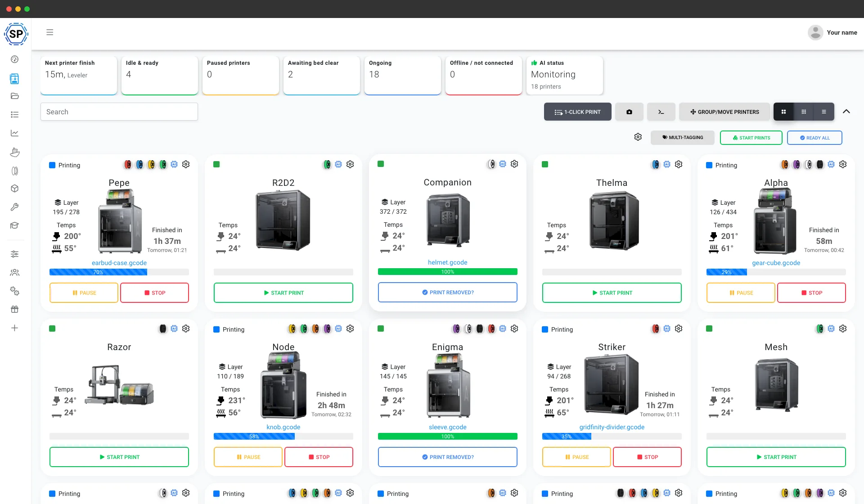Click the 3D cube icon in sidebar

point(15,189)
